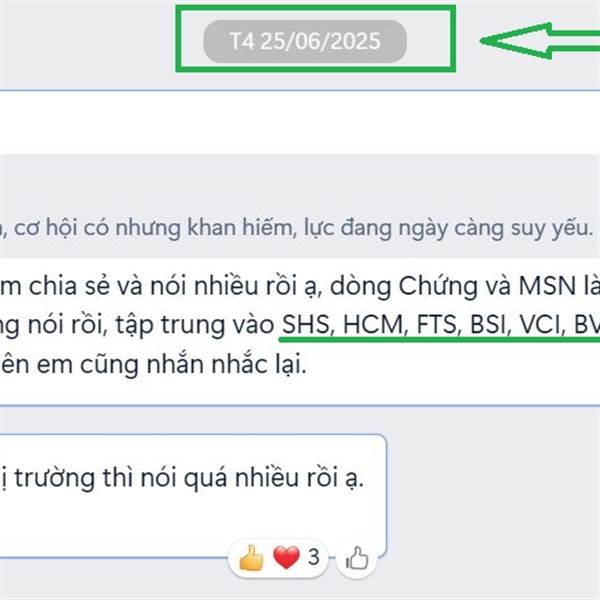This screenshot has width=600, height=600.
Task: Click "lực đang ngày càng suy yếu" in the quoted reply
Action: [x=448, y=228]
